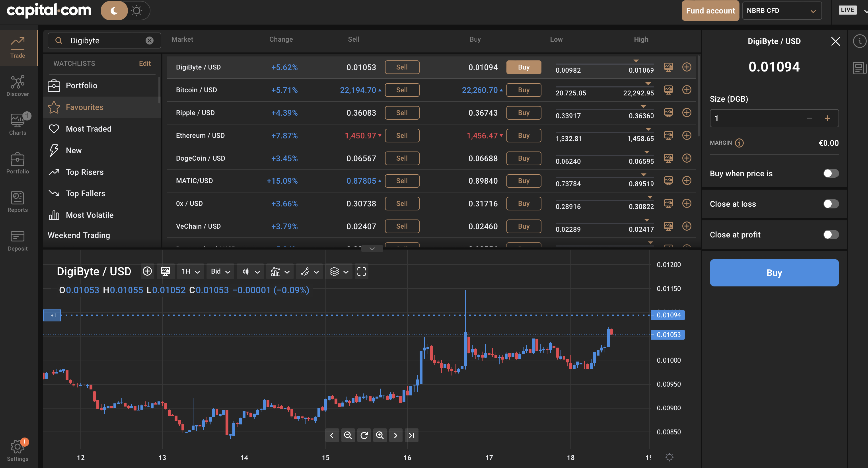Open the news feed panel icon
The width and height of the screenshot is (868, 468).
coord(860,68)
